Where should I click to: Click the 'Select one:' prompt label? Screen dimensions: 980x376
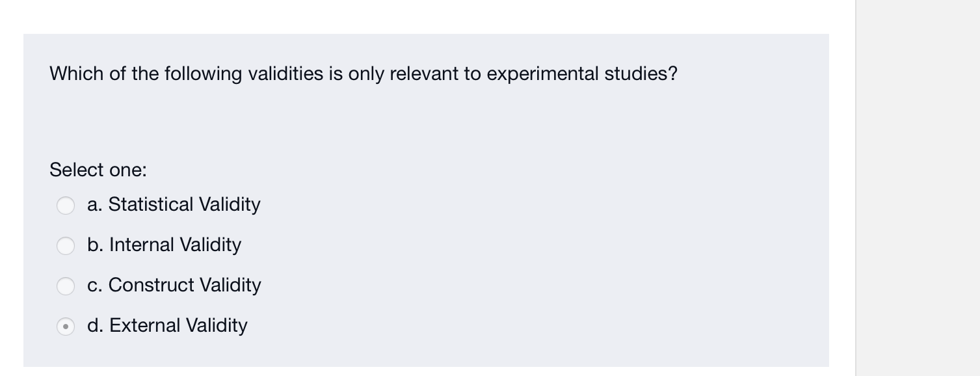coord(98,170)
